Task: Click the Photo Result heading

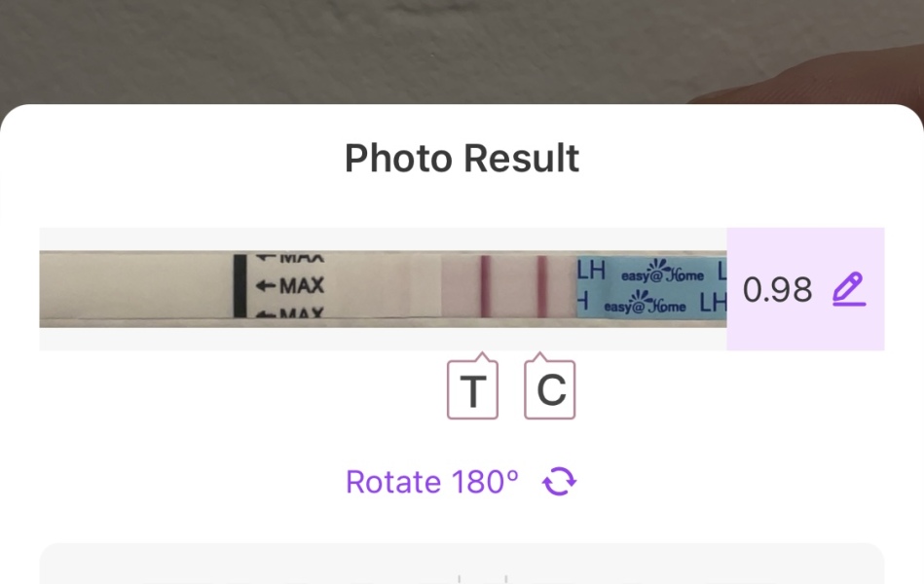Action: click(462, 158)
